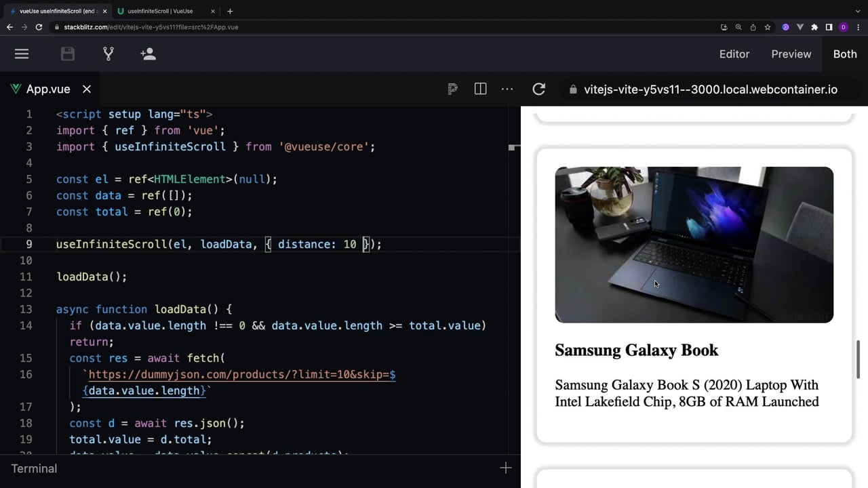The width and height of the screenshot is (868, 488).
Task: Click the zoom magnifier icon in address bar
Action: 738,27
